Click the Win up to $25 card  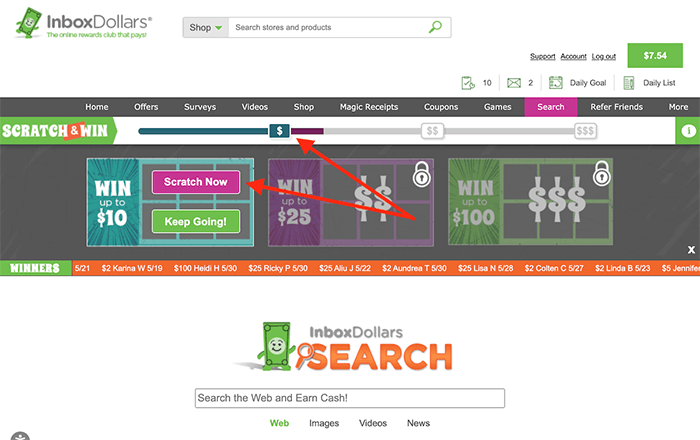[351, 202]
